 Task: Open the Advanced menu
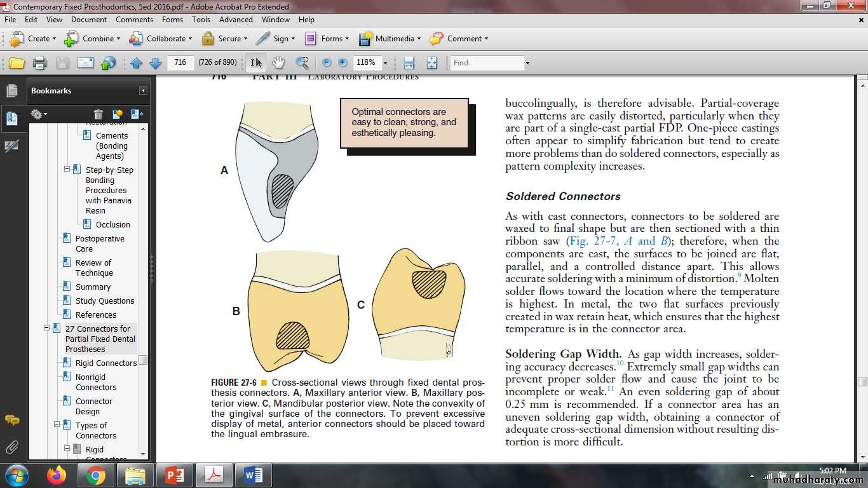[236, 20]
